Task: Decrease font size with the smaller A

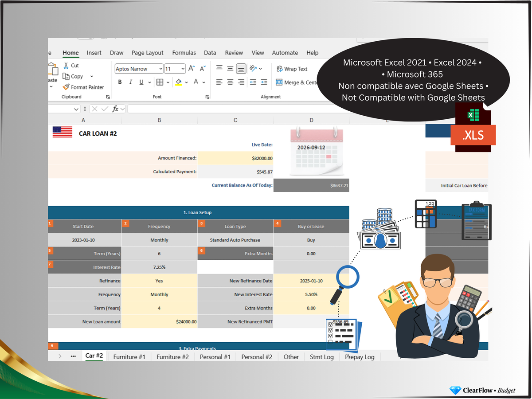Action: 202,68
